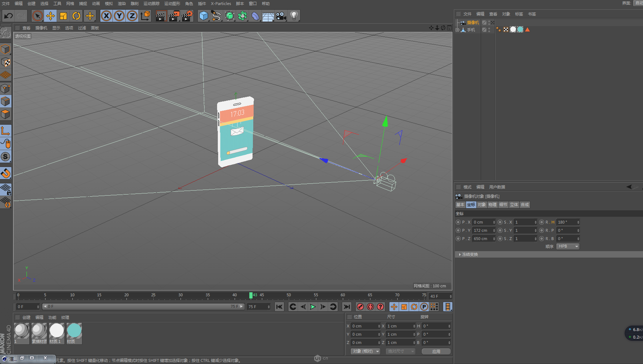
Task: Toggle the P.X keyframe animation dot
Action: point(458,222)
